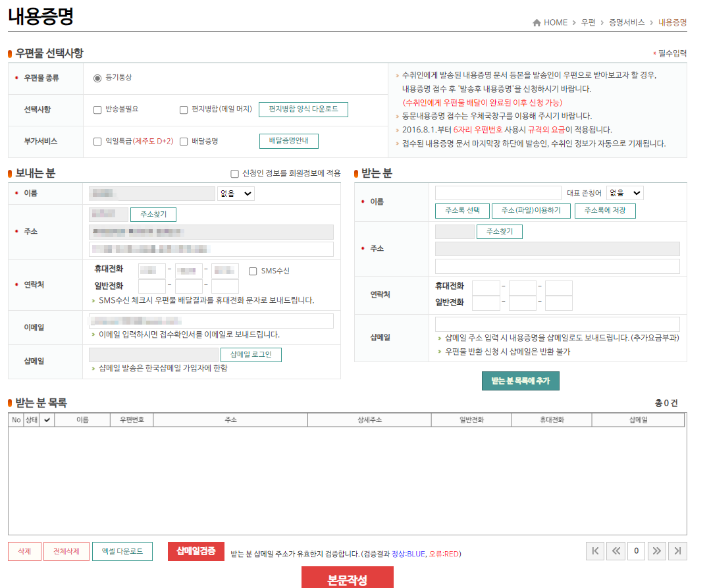The image size is (709, 588).
Task: Click sender 샵메일 input field
Action: pyautogui.click(x=154, y=355)
